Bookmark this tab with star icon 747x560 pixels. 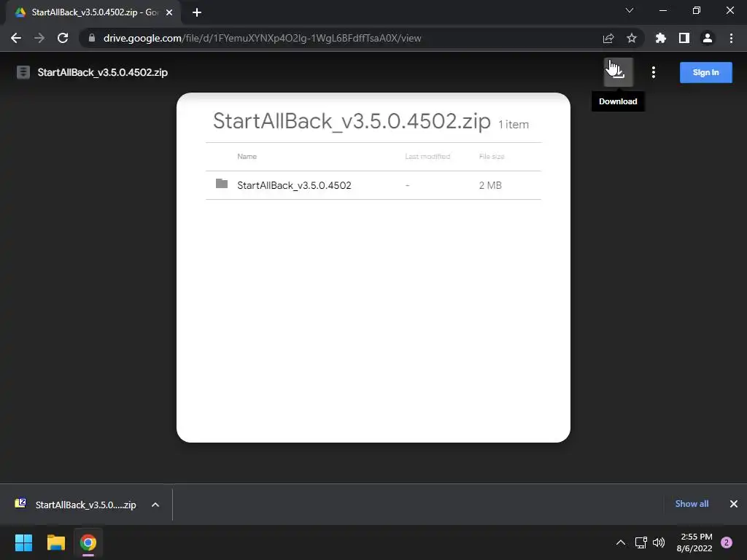pyautogui.click(x=632, y=38)
